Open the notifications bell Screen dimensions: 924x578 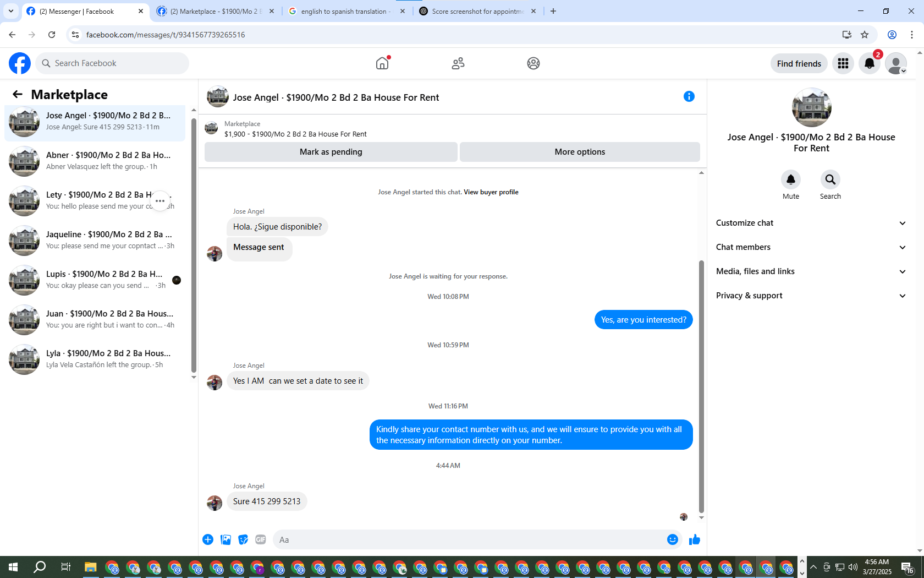tap(870, 63)
